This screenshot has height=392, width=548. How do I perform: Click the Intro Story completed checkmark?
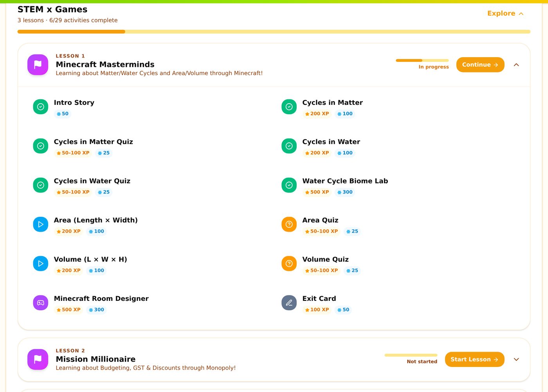(x=40, y=106)
